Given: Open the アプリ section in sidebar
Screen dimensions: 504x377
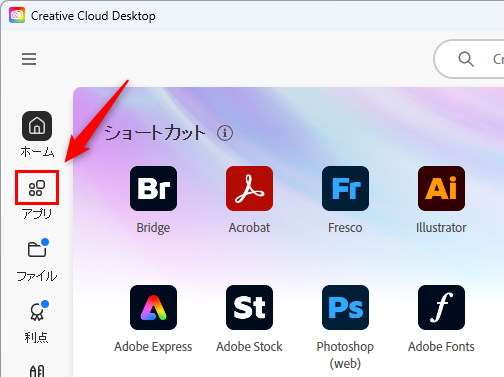Looking at the screenshot, I should pyautogui.click(x=37, y=195).
